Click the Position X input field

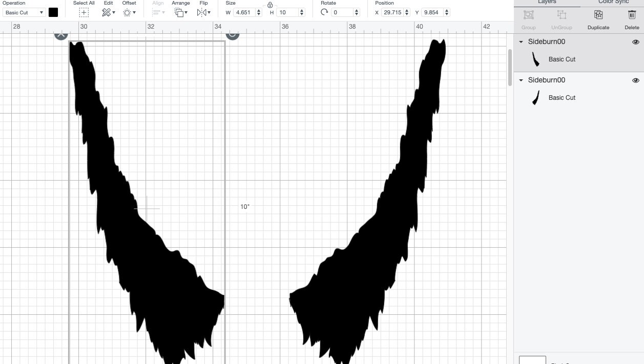click(392, 12)
